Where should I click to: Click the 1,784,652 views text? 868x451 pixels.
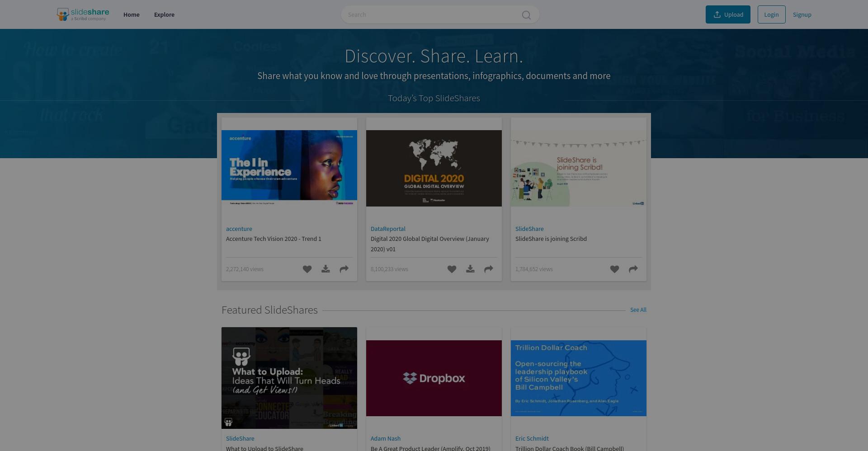tap(534, 269)
